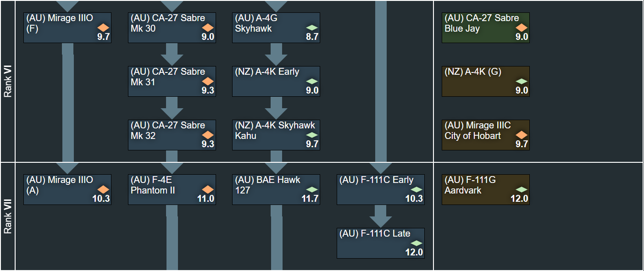Click the 8.7 rating on A-4G Skyhawk
This screenshot has height=271, width=644.
coord(312,37)
